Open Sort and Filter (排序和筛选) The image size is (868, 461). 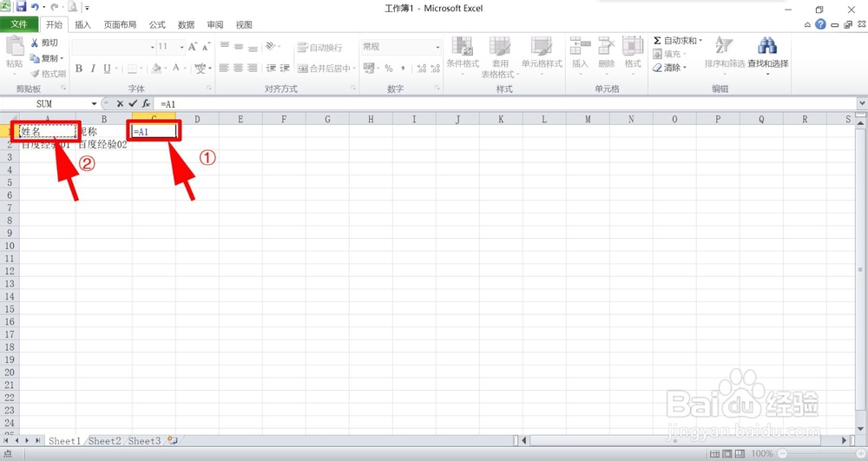click(724, 54)
